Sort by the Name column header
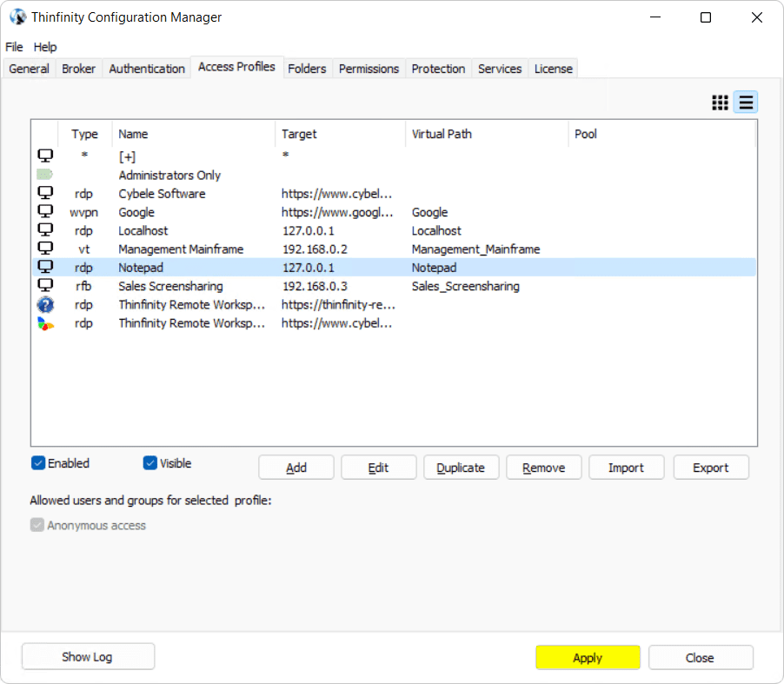The image size is (784, 684). [194, 134]
